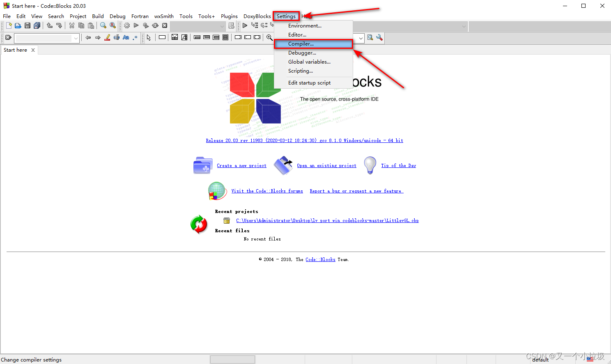
Task: Toggle the regex search icon
Action: pos(135,37)
